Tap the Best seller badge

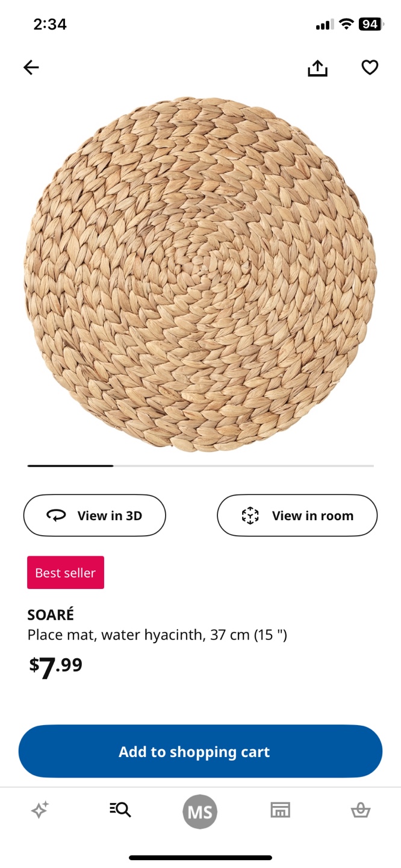pos(66,573)
